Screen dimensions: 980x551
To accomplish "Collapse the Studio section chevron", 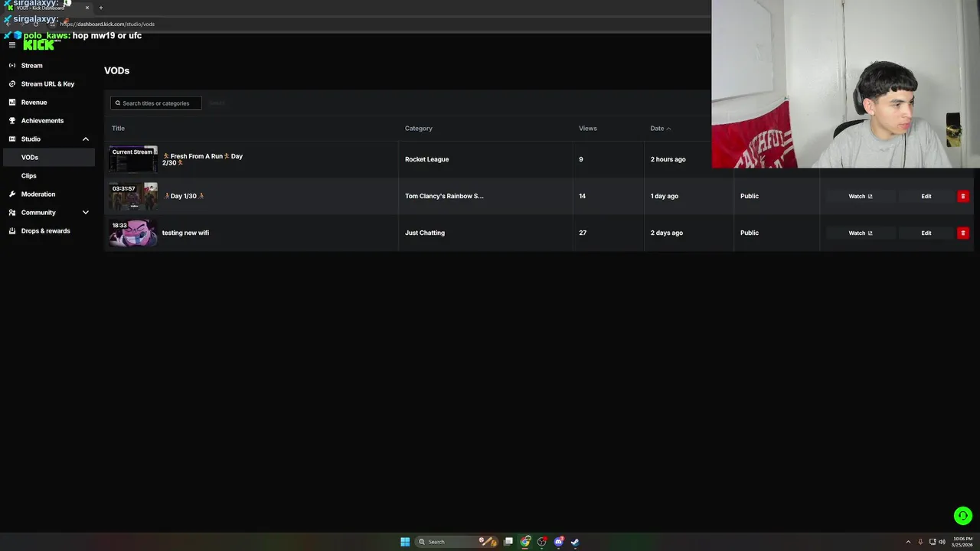I will tap(85, 139).
